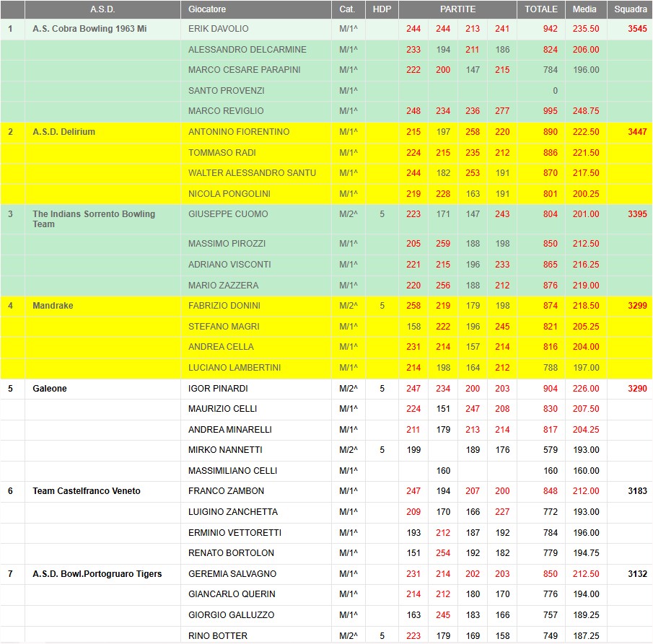The image size is (653, 644).
Task: Click the Media column header
Action: 584,9
